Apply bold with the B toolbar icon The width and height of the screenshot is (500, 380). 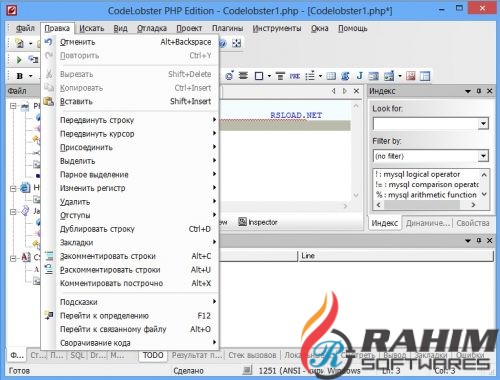point(20,76)
